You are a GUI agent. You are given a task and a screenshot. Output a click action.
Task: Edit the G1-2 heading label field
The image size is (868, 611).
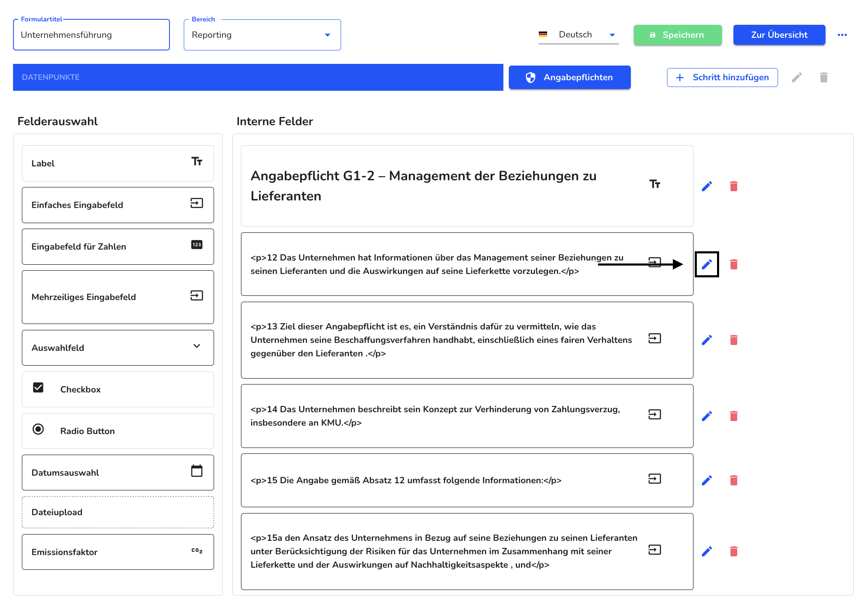707,186
